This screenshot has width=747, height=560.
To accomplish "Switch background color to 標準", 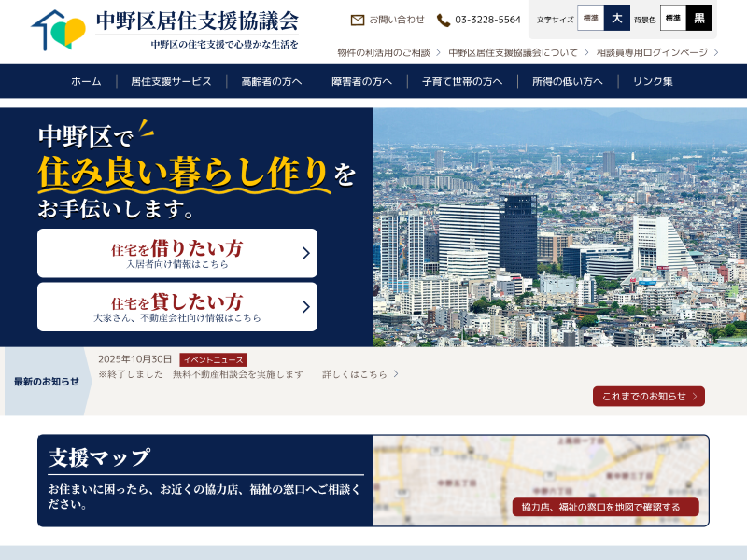I will [x=672, y=18].
